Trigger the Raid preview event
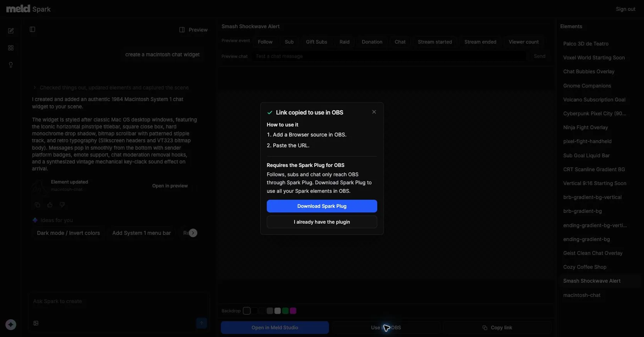The image size is (644, 337). [344, 42]
